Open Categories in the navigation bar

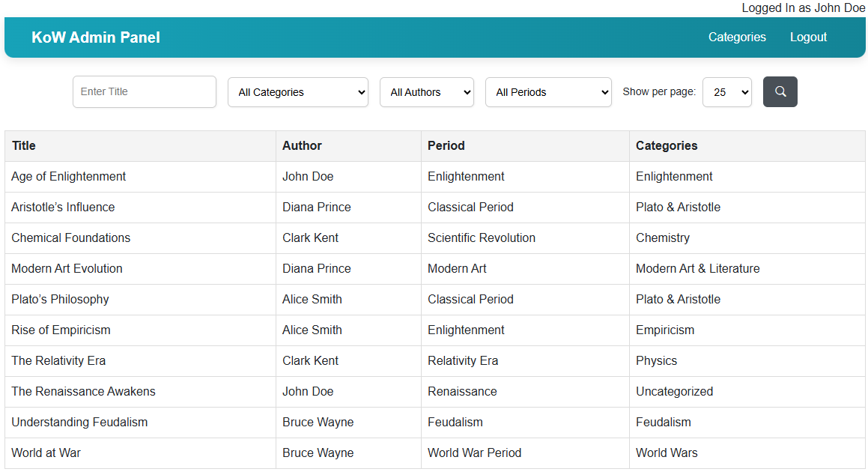pos(737,37)
